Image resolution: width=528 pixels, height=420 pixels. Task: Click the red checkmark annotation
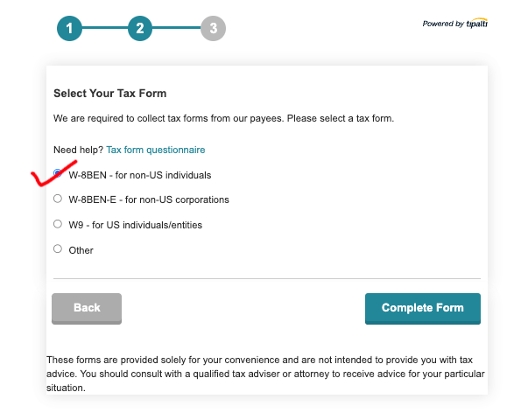point(54,173)
